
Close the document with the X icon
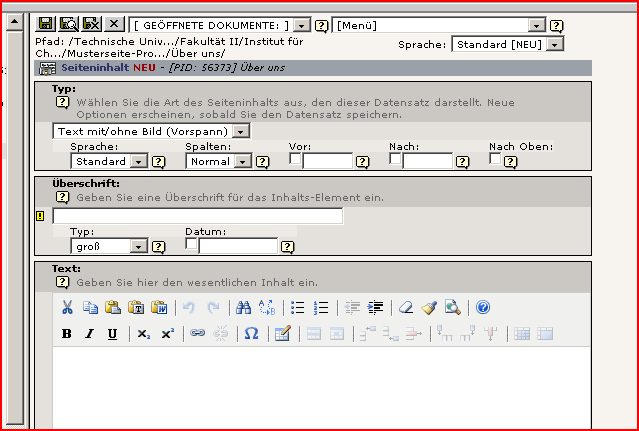point(114,24)
